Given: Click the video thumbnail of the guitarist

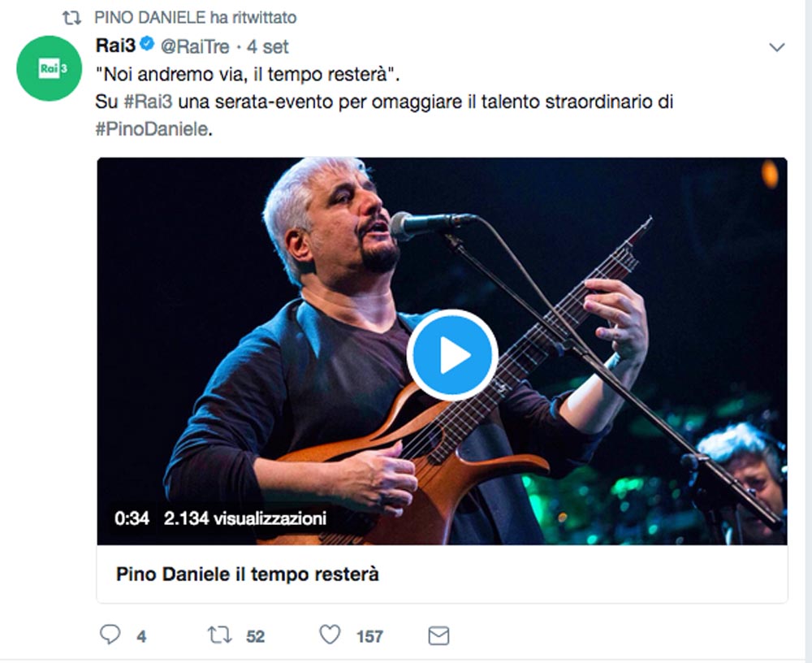Looking at the screenshot, I should tap(443, 351).
